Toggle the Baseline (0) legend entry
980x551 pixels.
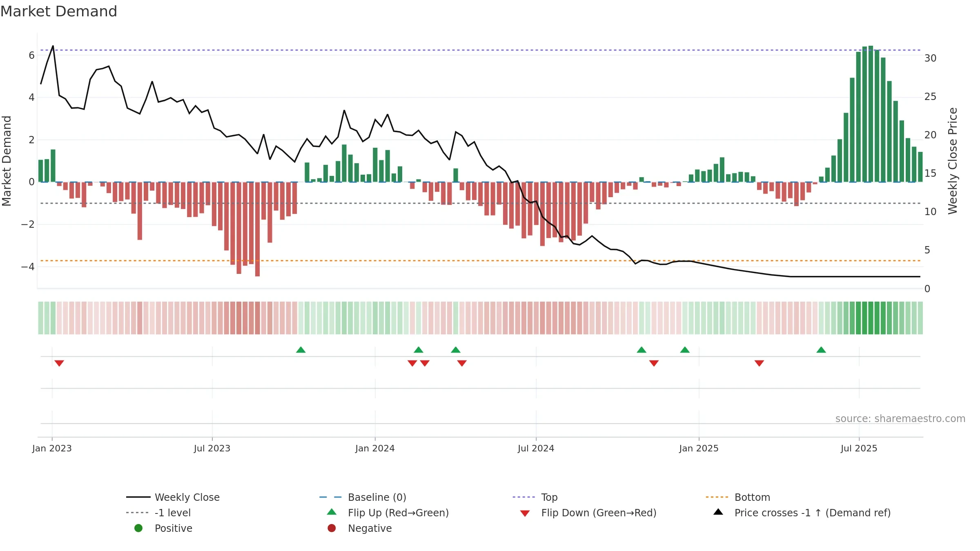[x=363, y=497]
